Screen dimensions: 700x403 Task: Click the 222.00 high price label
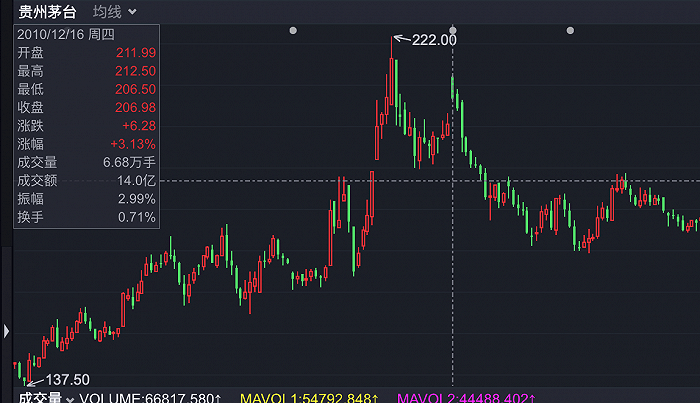pos(434,40)
